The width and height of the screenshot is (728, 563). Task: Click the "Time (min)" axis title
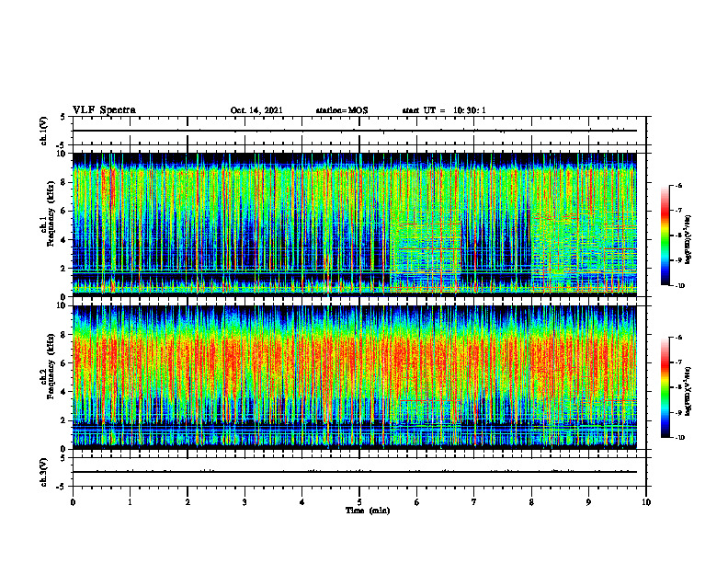368,511
